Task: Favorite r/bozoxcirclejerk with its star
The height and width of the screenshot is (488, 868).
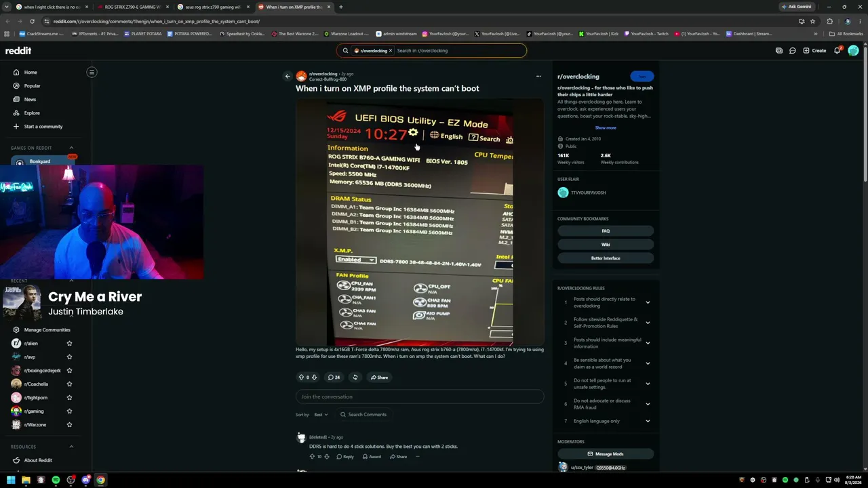Action: 69,371
